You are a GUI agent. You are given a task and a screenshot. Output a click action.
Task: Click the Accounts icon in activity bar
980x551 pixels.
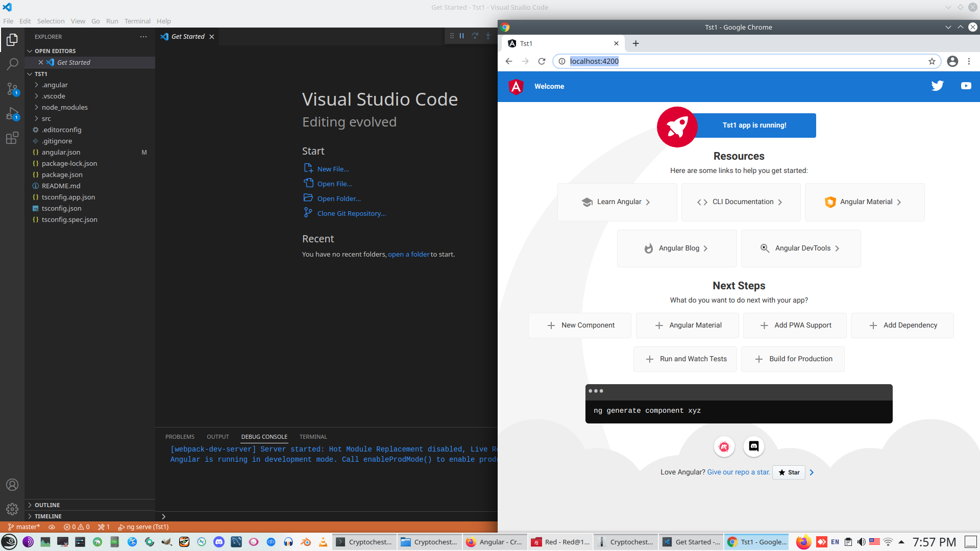pos(12,485)
